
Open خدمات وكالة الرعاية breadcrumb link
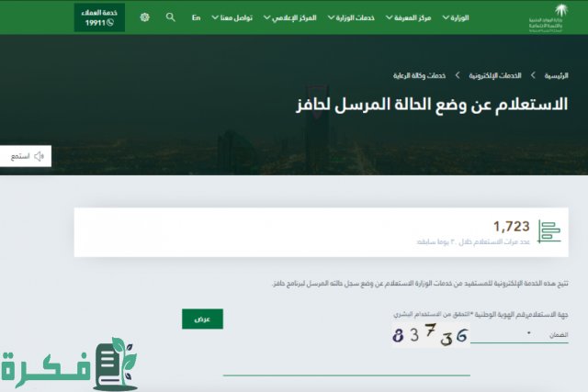pyautogui.click(x=419, y=75)
